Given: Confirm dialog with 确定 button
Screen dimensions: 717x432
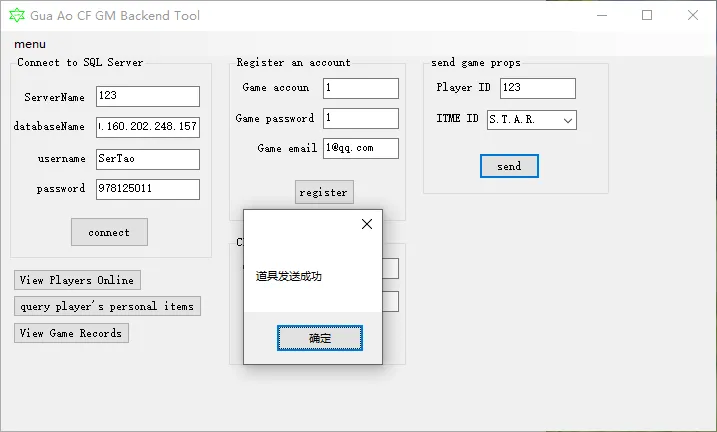Looking at the screenshot, I should click(320, 339).
